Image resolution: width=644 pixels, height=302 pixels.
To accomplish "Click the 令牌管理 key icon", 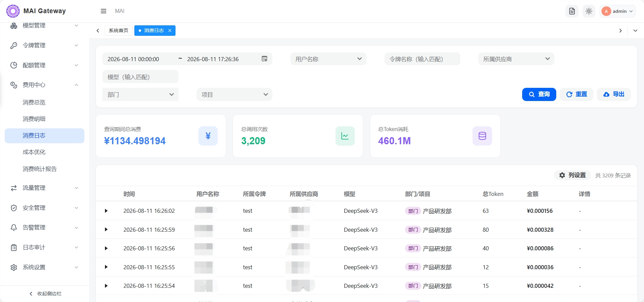I will [14, 45].
